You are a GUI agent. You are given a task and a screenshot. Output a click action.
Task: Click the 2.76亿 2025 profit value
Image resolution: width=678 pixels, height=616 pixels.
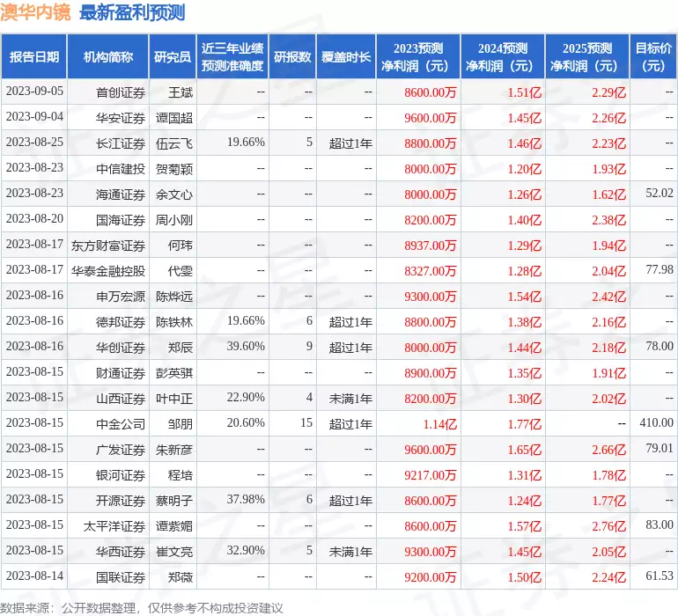609,526
